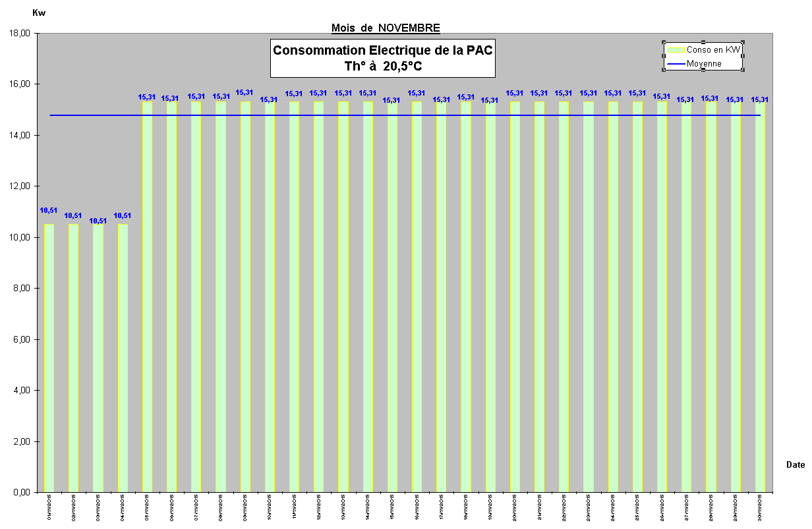Click the legend's bottom-right resize handle
Viewport: 812px width, 529px height.
coord(743,70)
